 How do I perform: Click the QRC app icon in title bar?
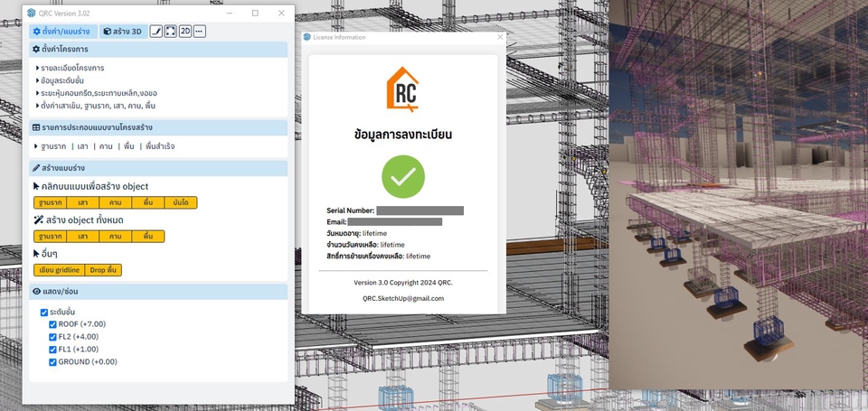pos(32,13)
